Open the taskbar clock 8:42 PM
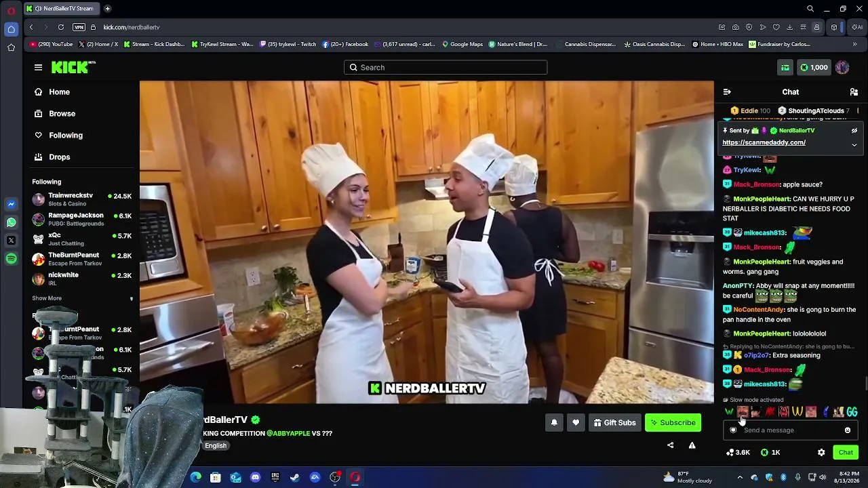The height and width of the screenshot is (488, 868). point(848,477)
